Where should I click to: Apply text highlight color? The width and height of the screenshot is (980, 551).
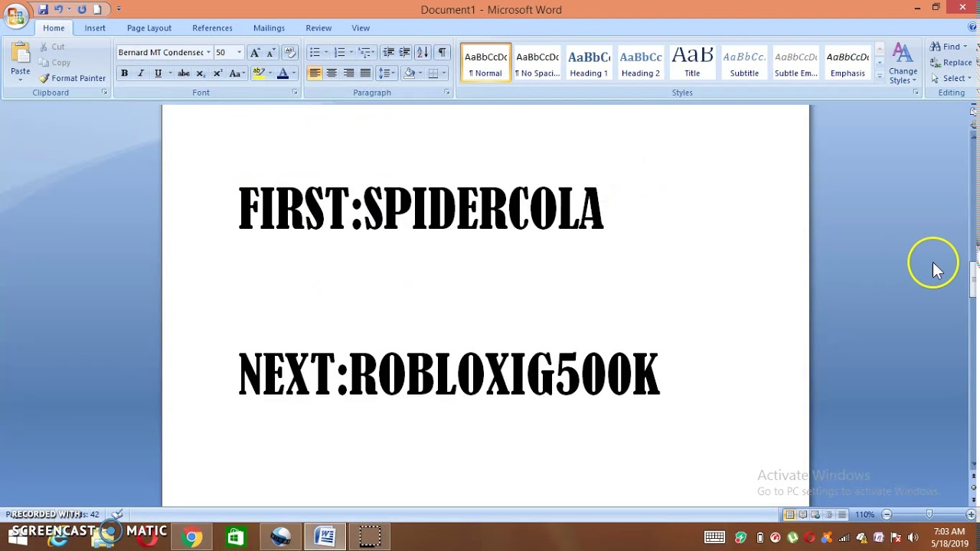[259, 73]
